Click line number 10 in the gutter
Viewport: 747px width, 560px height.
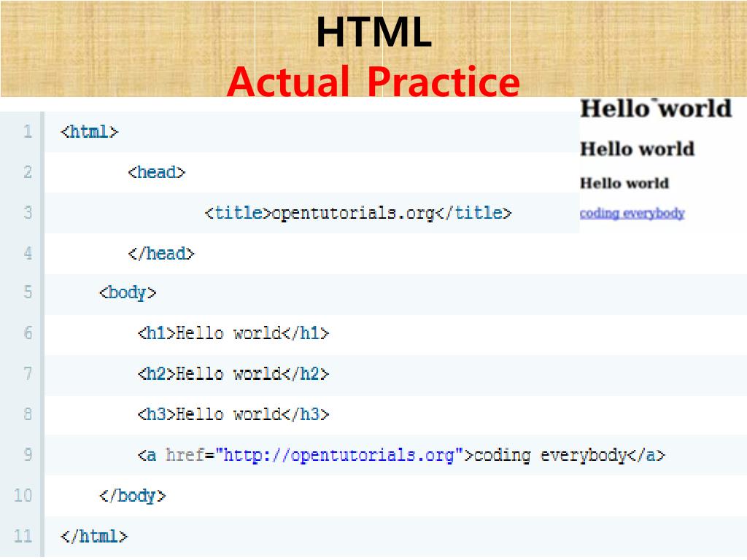[23, 496]
